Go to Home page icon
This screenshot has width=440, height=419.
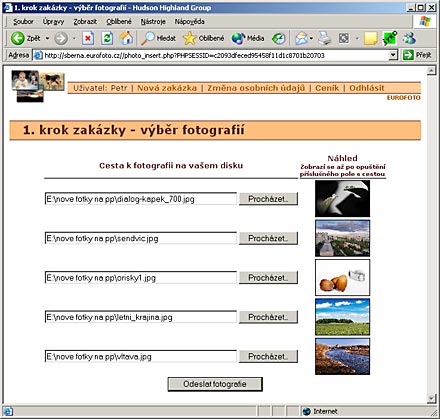pos(126,38)
